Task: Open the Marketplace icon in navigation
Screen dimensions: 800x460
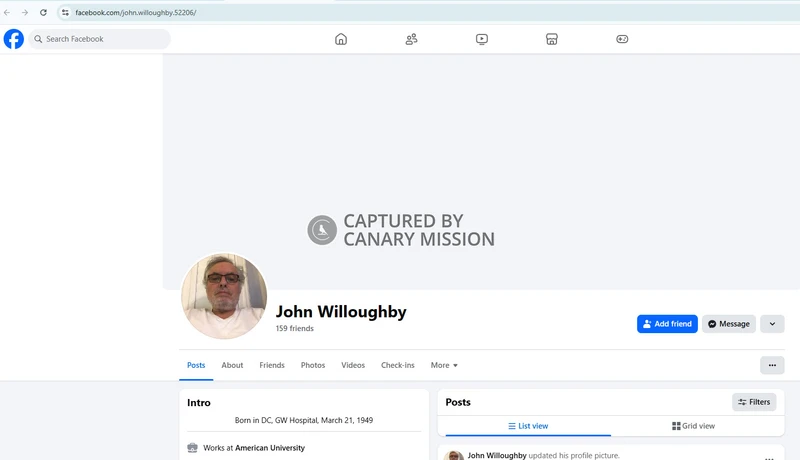Action: [552, 39]
